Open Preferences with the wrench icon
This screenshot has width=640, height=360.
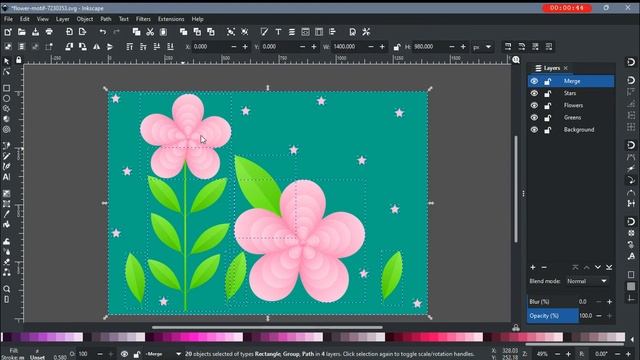coord(366,32)
